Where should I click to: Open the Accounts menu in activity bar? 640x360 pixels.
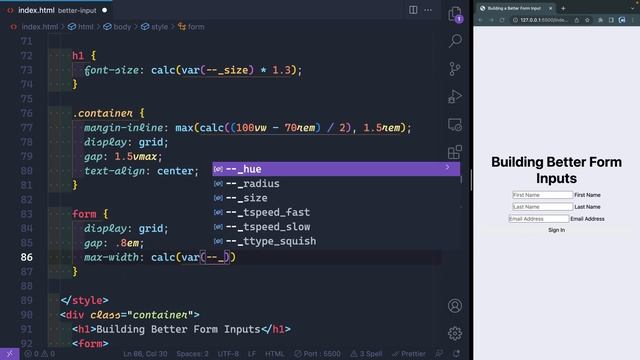click(x=455, y=306)
